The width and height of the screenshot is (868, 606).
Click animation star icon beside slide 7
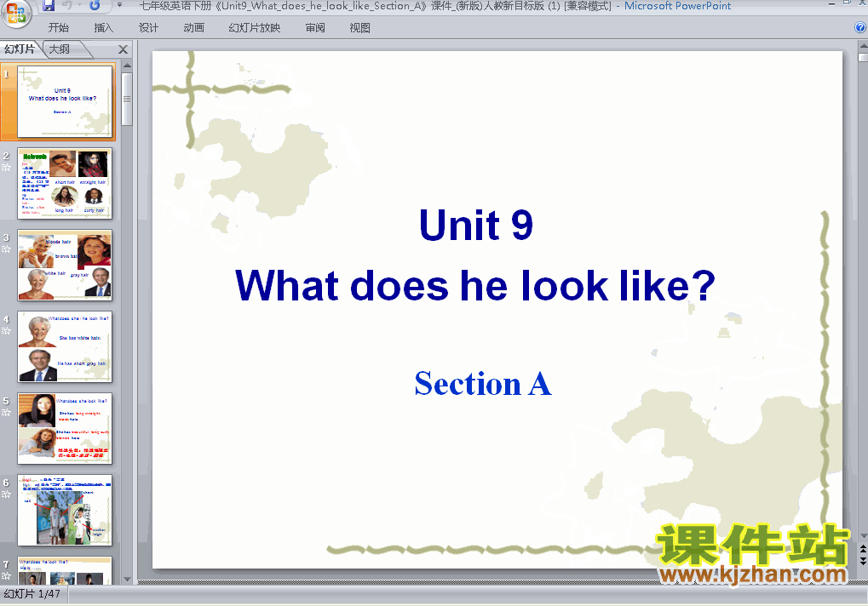[6, 576]
